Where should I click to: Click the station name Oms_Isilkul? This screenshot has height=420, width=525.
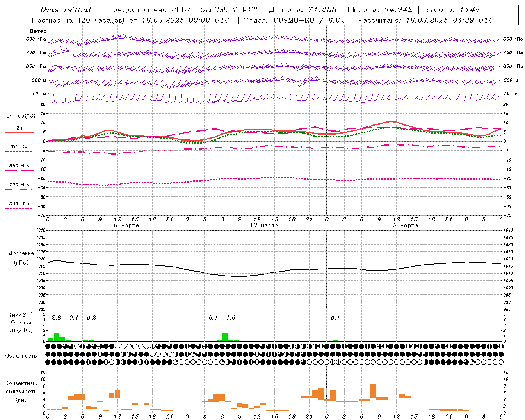point(66,10)
